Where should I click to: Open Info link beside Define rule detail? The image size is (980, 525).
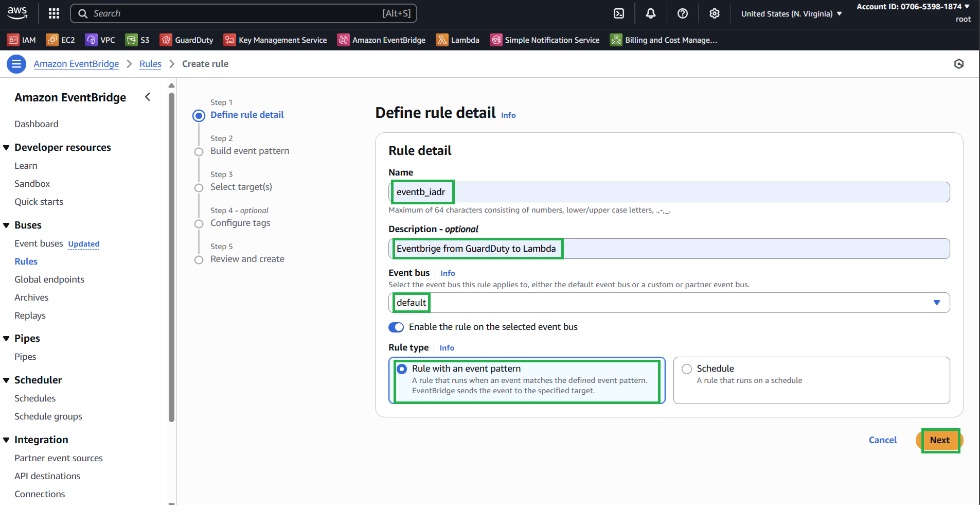tap(508, 115)
